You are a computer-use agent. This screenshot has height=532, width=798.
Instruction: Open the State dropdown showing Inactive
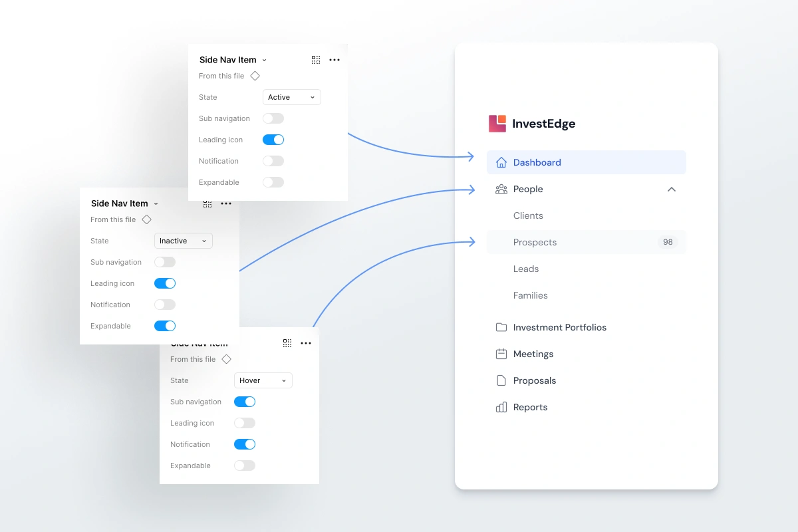tap(184, 241)
